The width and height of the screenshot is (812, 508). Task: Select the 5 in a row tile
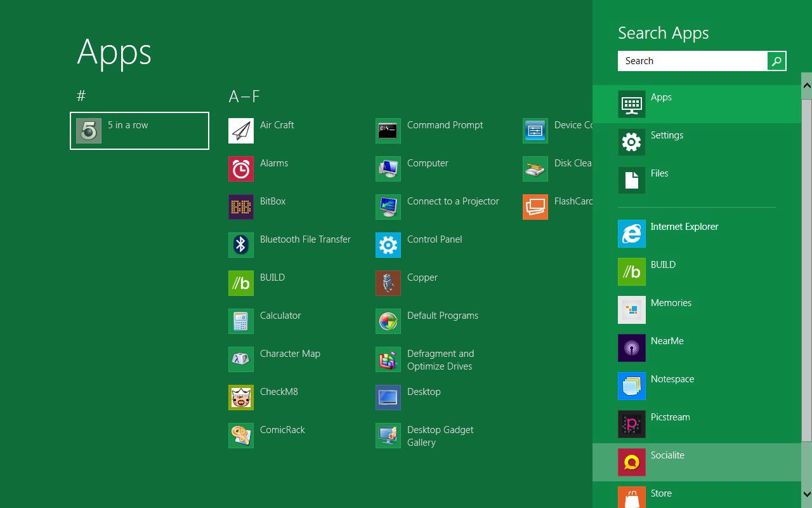tap(140, 131)
